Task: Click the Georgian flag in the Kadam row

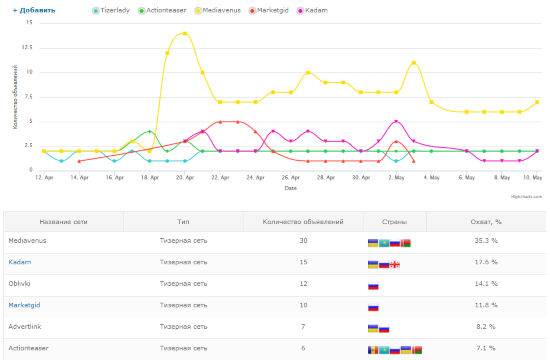Action: click(395, 265)
